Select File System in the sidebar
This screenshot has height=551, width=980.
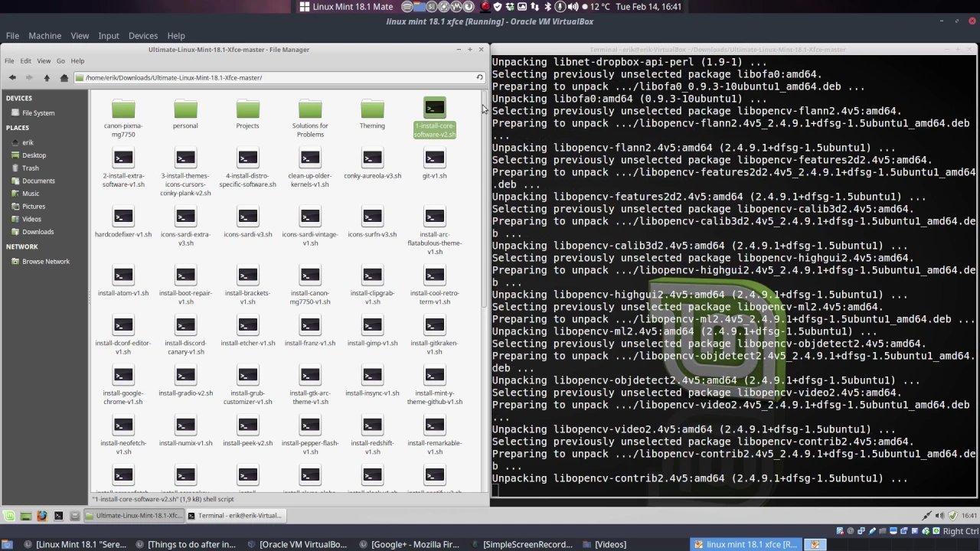(x=38, y=113)
